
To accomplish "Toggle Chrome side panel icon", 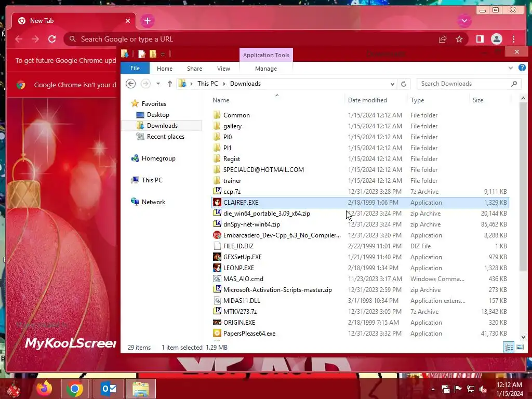I will [480, 39].
